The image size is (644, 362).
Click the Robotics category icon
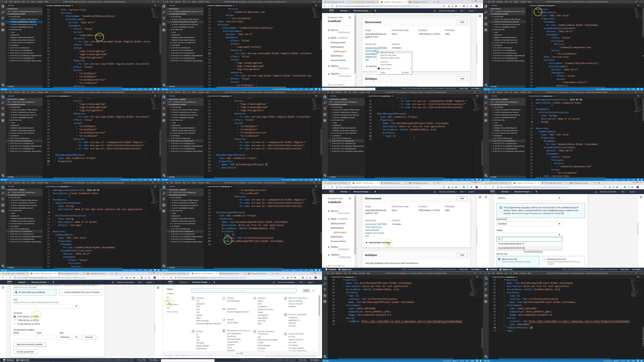[x=224, y=298]
